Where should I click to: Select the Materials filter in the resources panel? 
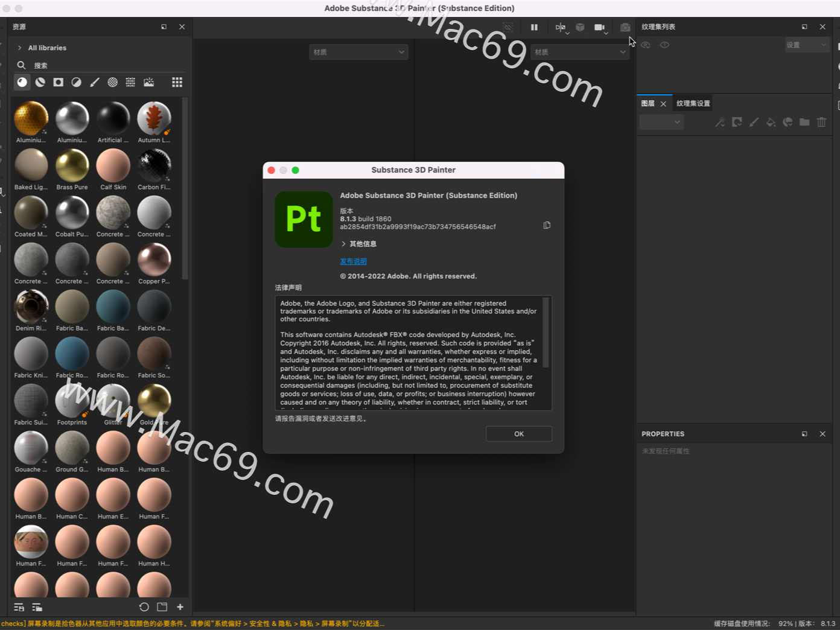22,82
